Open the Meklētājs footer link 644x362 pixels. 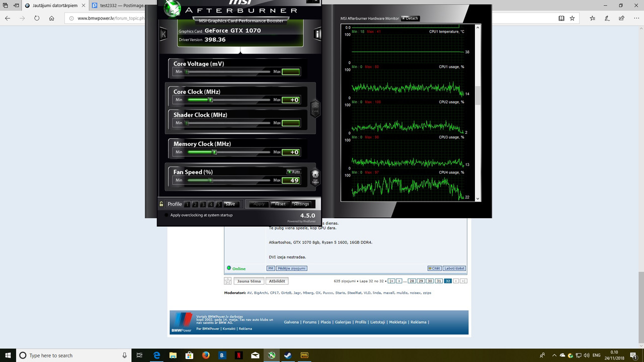pos(397,322)
